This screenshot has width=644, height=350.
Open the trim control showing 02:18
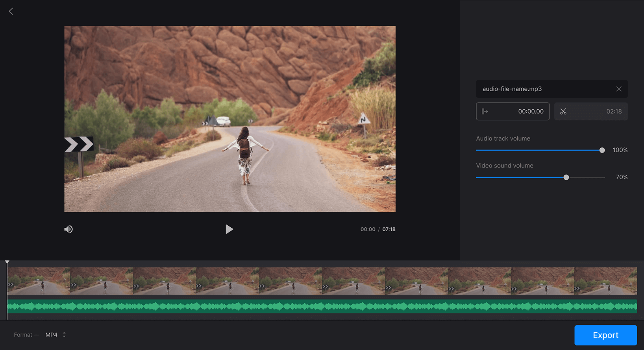pos(591,111)
